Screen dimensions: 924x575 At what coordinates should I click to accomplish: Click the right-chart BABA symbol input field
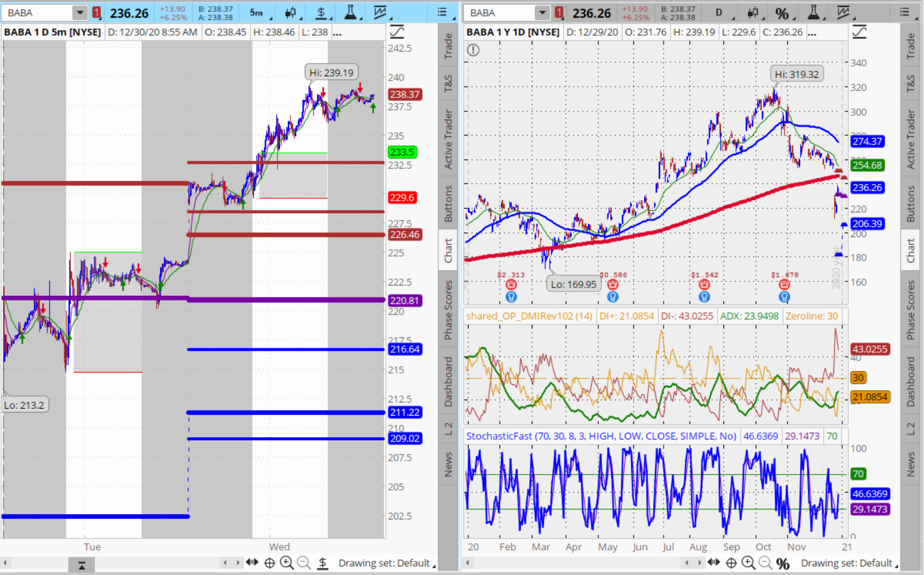pyautogui.click(x=500, y=12)
